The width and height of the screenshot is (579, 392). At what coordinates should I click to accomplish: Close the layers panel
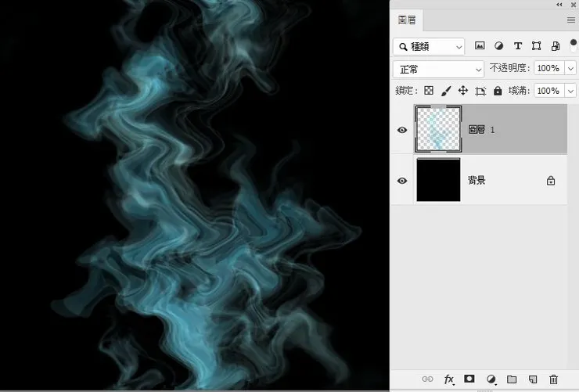[573, 5]
